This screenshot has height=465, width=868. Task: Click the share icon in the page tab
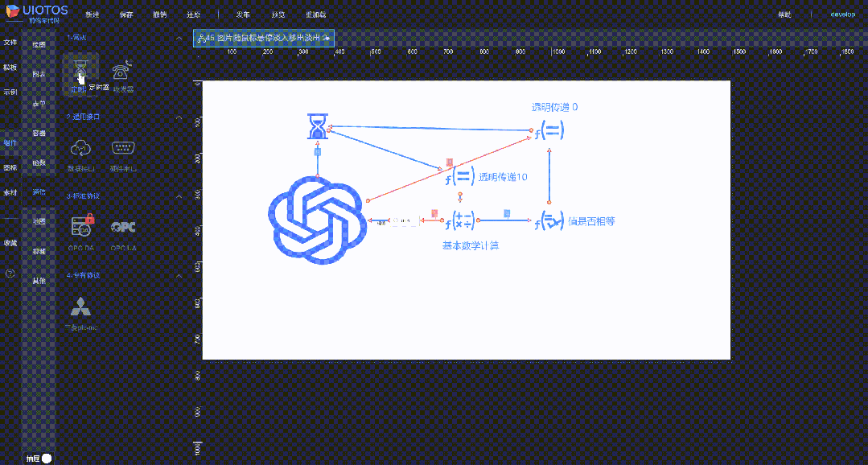click(200, 38)
